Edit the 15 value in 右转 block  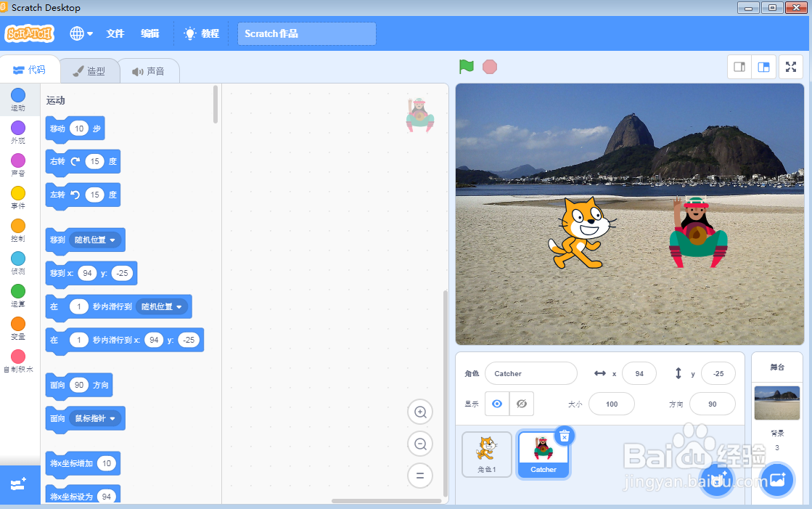(95, 161)
